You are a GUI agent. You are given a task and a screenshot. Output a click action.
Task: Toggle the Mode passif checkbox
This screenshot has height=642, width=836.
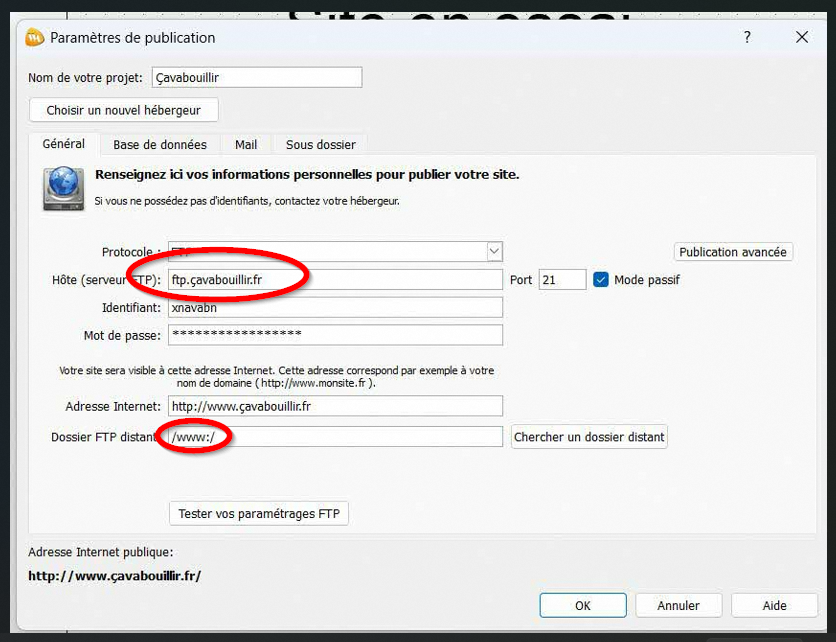[x=601, y=280]
